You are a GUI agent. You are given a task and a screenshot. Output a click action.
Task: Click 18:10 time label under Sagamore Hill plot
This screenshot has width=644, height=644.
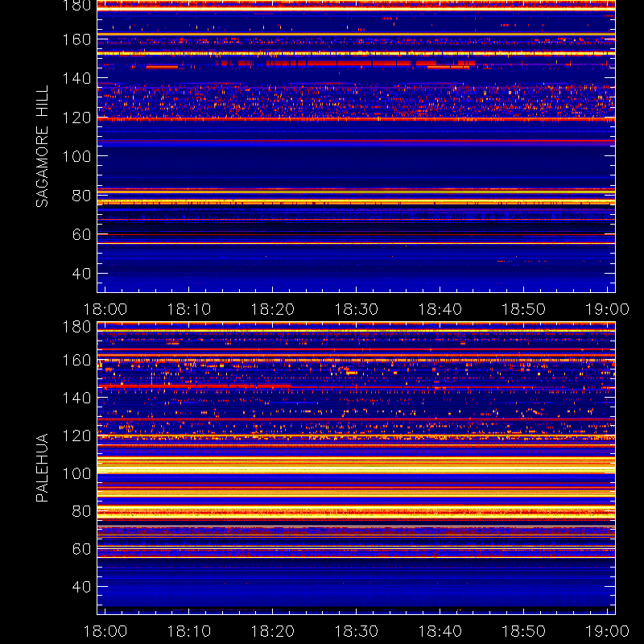pyautogui.click(x=189, y=309)
